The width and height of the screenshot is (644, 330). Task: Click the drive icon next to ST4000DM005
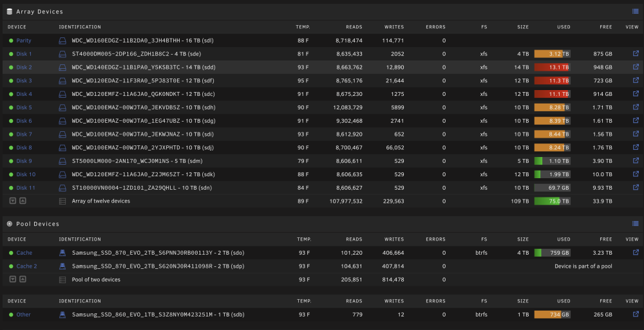click(x=62, y=54)
